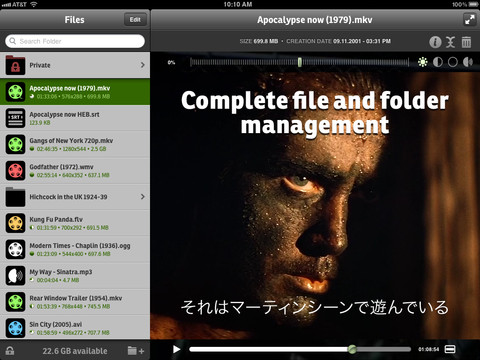Open file info with the 'i' icon
This screenshot has height=360, width=480.
(x=435, y=42)
